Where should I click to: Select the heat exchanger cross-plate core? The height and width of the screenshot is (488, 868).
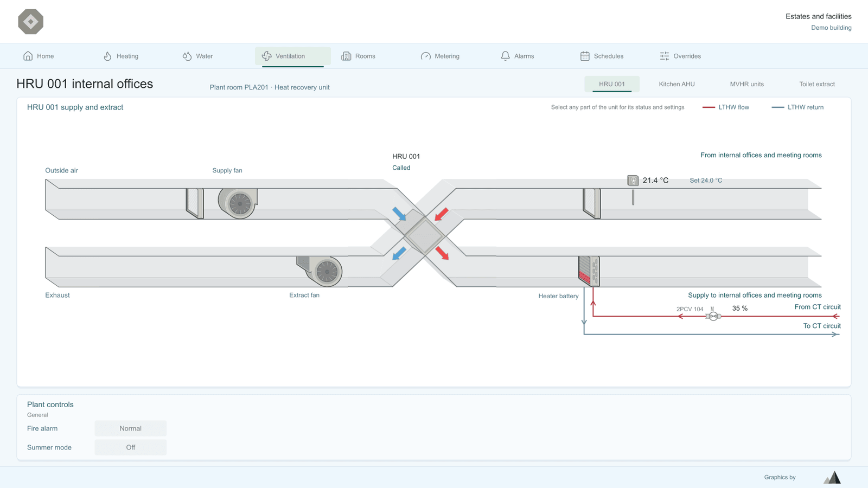[x=424, y=236]
